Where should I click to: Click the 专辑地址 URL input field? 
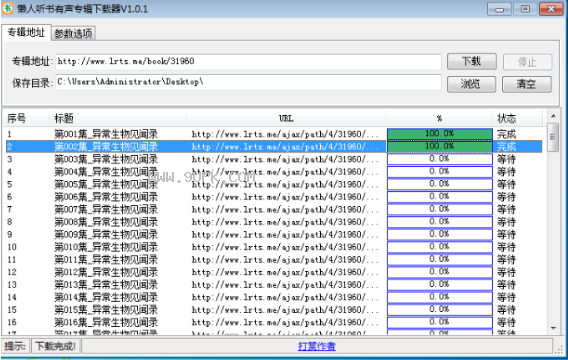[x=248, y=62]
